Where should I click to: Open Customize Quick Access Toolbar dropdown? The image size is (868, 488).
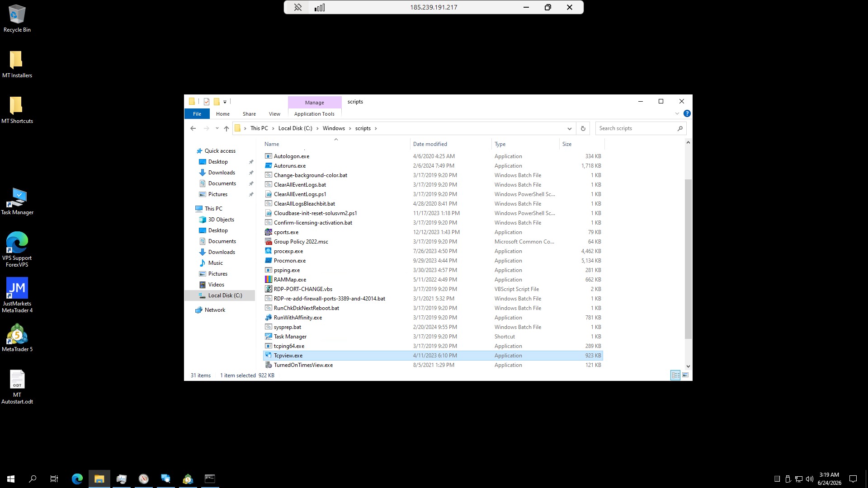tap(225, 102)
